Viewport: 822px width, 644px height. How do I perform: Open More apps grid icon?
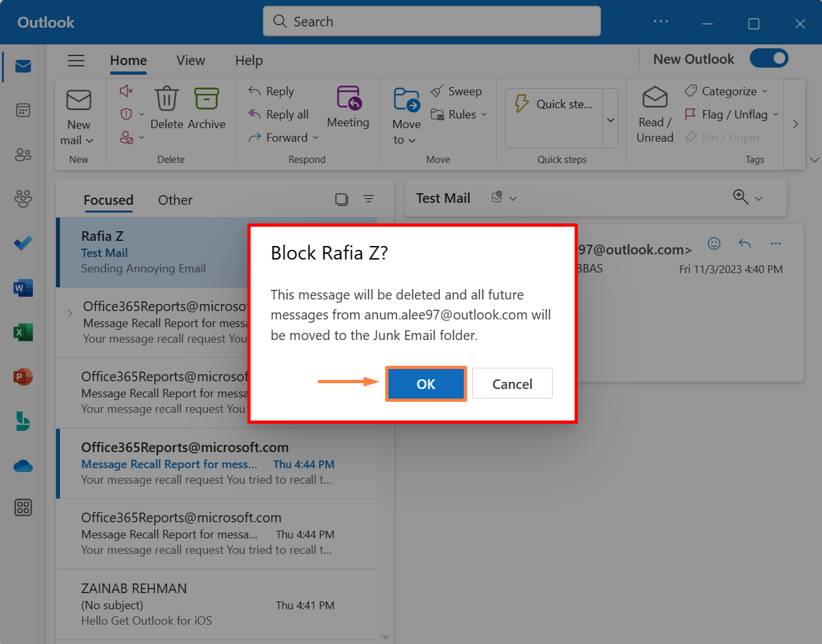23,507
